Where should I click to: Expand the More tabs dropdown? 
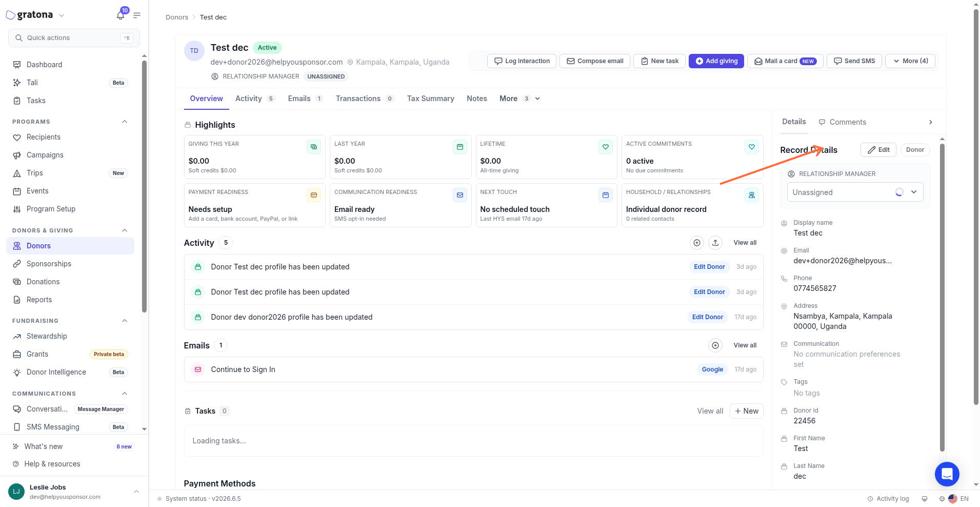coord(519,99)
